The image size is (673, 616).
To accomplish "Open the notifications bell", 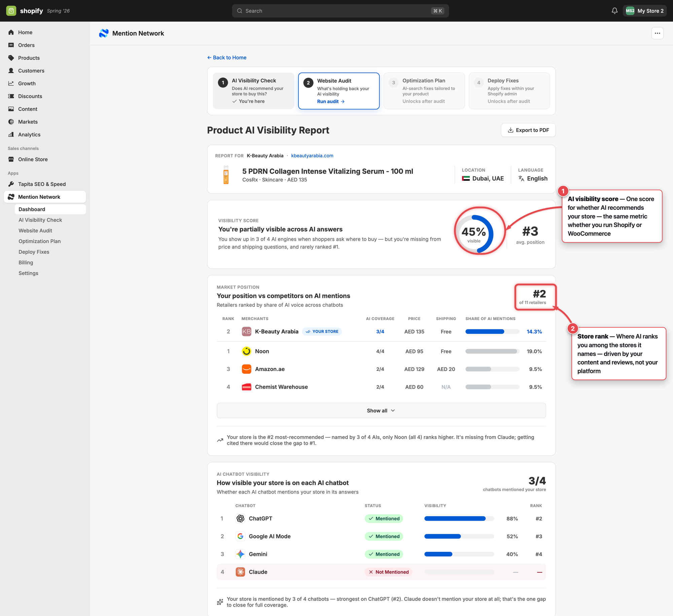I will tap(614, 11).
